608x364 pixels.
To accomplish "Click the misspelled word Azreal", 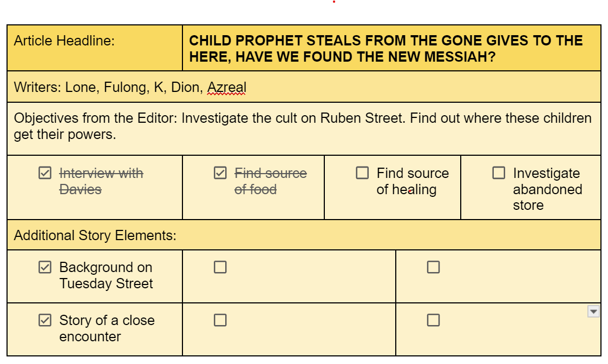I will point(227,87).
